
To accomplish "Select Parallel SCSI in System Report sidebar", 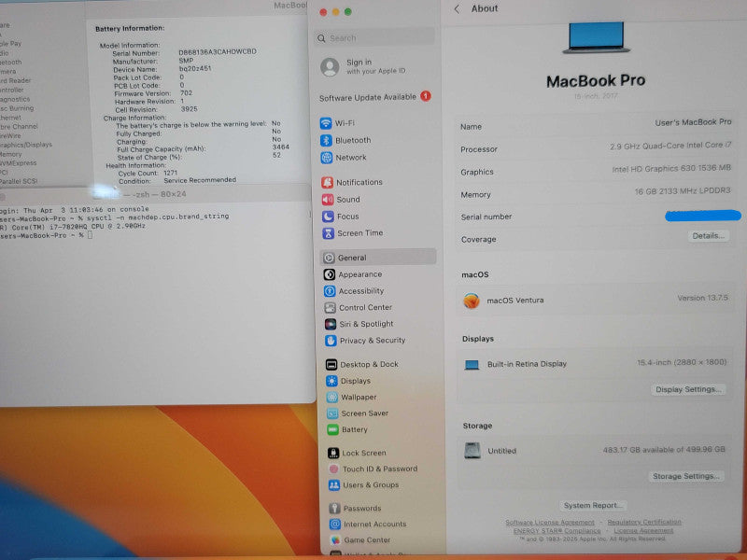I will (19, 181).
